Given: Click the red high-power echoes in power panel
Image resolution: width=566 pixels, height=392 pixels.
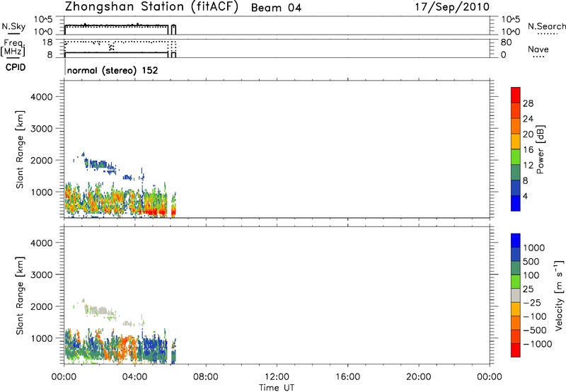Looking at the screenshot, I should coord(154,211).
